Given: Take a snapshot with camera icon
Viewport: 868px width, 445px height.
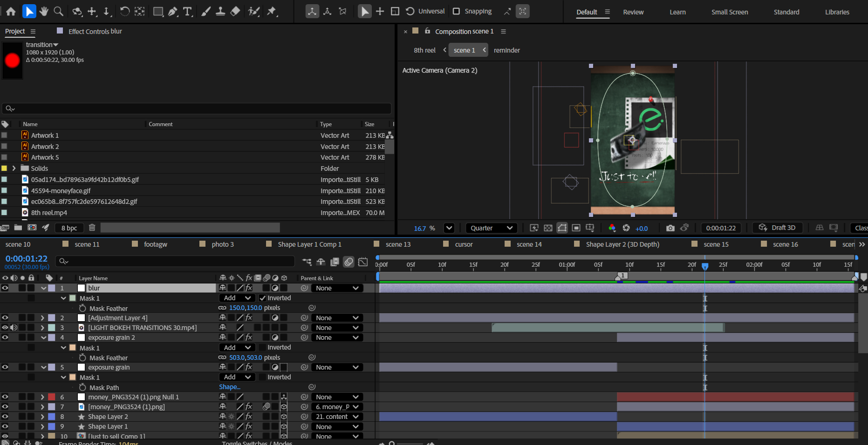Looking at the screenshot, I should tap(670, 228).
